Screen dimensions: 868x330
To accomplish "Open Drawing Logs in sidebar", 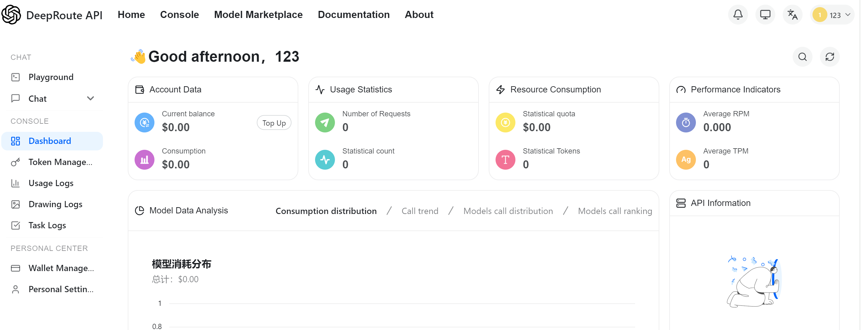I will click(x=52, y=204).
